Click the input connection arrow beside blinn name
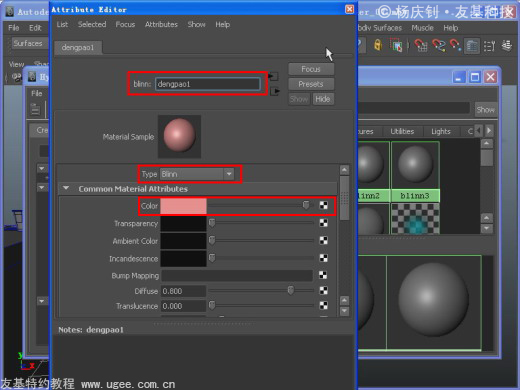The image size is (520, 390). [x=273, y=76]
